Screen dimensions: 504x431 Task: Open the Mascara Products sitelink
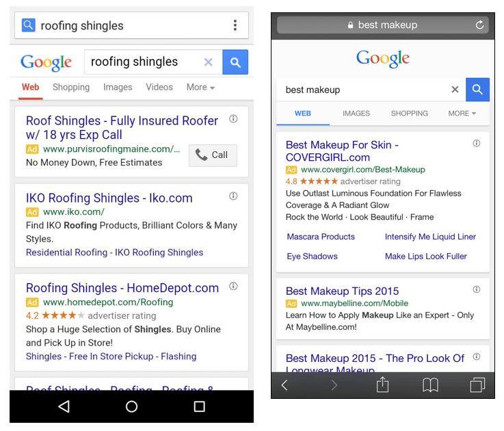[321, 237]
